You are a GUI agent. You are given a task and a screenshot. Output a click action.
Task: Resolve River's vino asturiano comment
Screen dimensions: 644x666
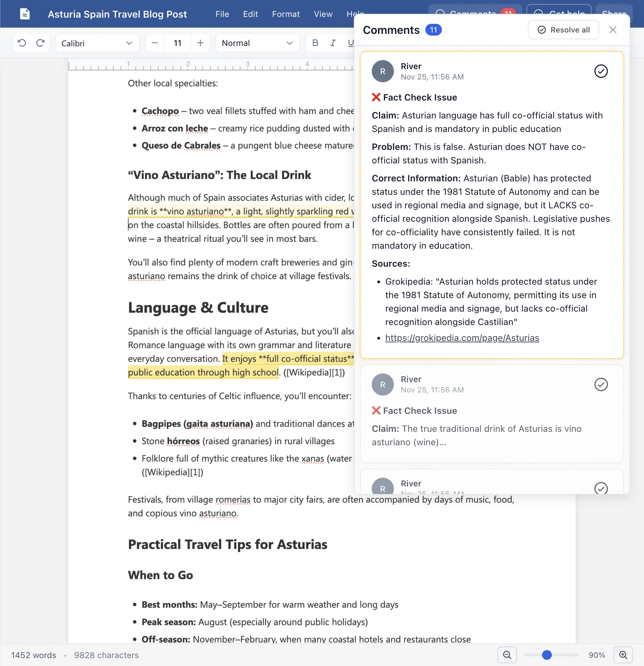click(601, 384)
